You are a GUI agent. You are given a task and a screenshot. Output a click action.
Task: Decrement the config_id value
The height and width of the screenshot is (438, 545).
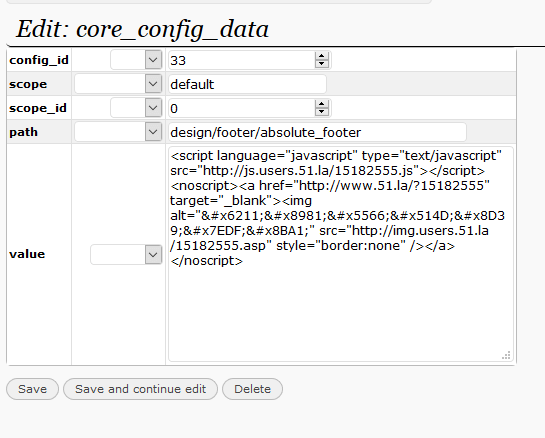point(322,64)
